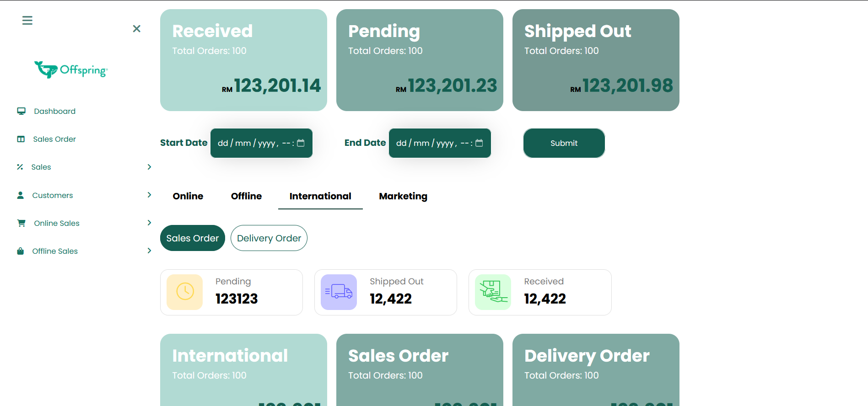868x406 pixels.
Task: Click the International summary card
Action: pos(243,370)
